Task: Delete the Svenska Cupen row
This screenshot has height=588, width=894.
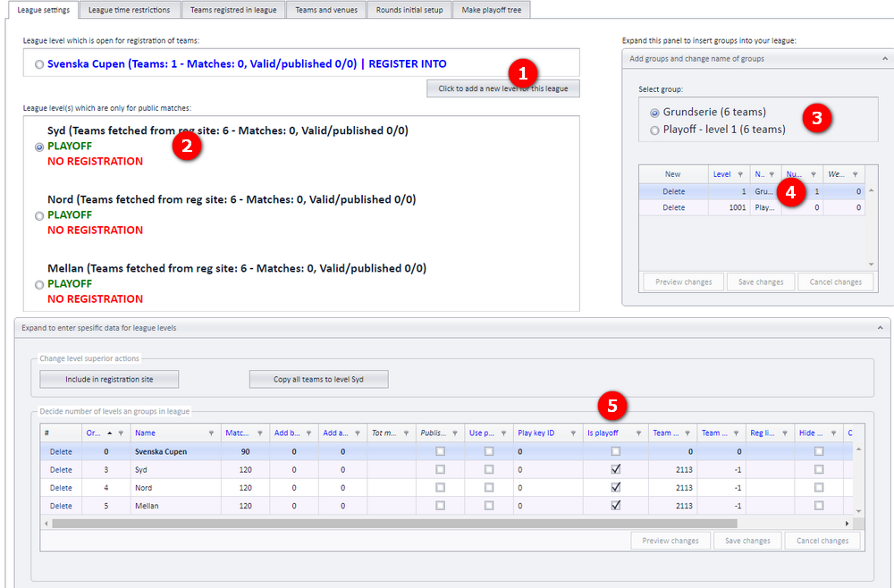Action: (x=61, y=451)
